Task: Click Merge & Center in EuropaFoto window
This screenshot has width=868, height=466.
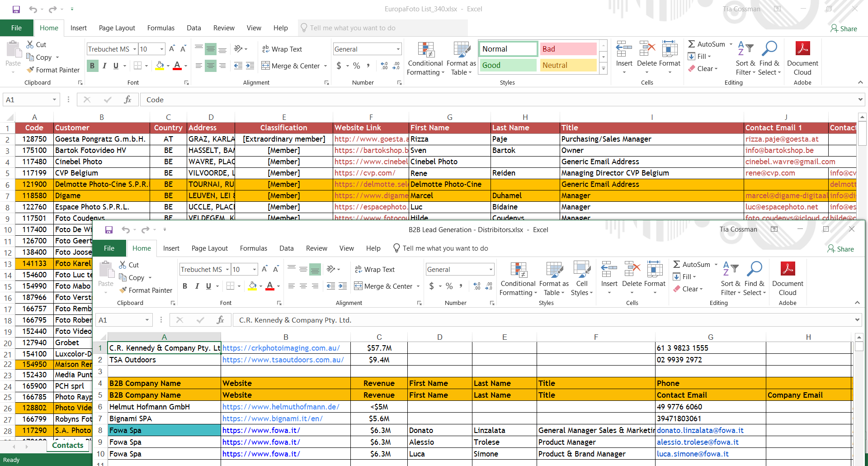Action: pyautogui.click(x=291, y=66)
